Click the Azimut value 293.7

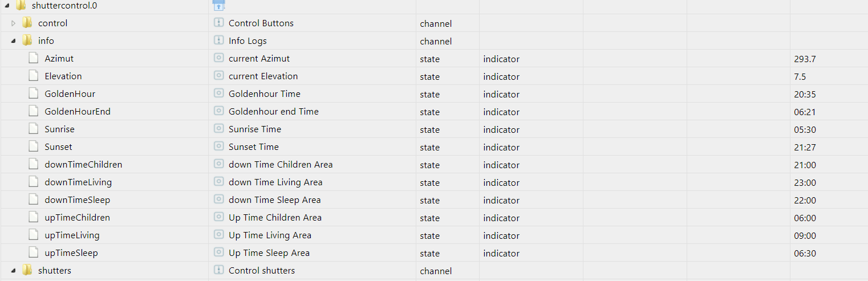click(x=805, y=59)
